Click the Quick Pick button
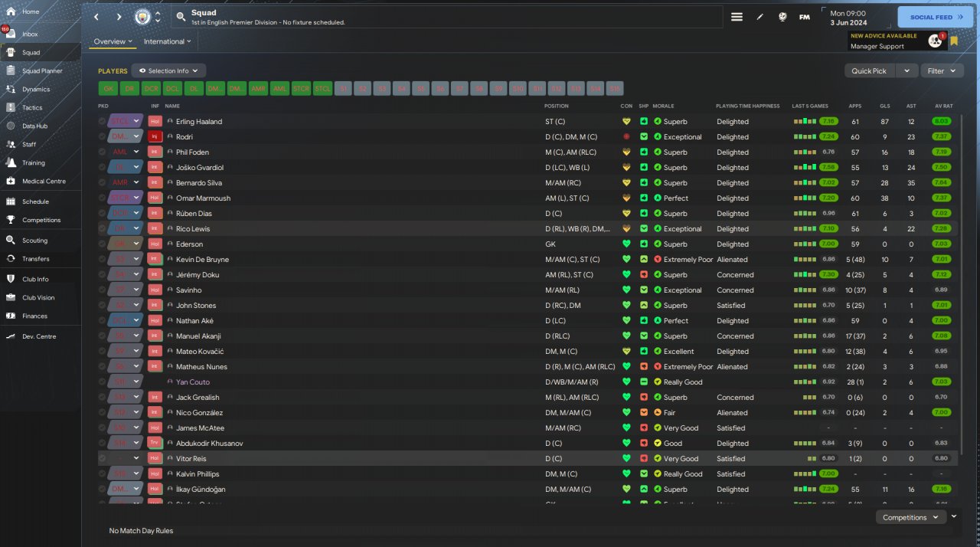The width and height of the screenshot is (980, 547). [869, 70]
